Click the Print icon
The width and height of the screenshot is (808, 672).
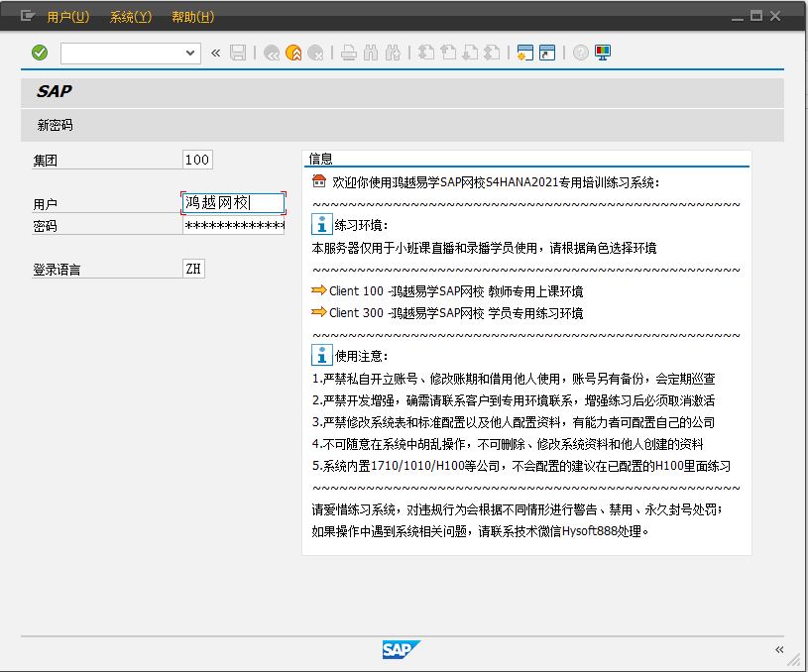coord(349,53)
